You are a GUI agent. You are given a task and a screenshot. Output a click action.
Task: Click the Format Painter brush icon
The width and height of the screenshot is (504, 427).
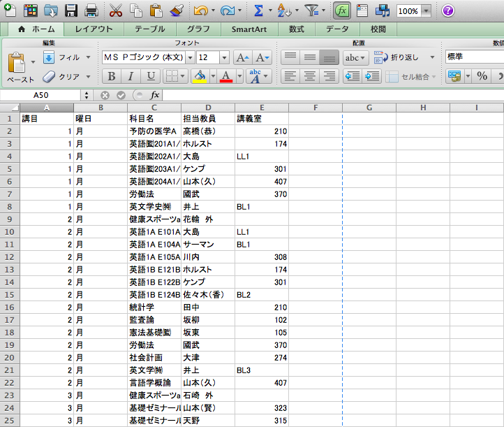(x=176, y=10)
